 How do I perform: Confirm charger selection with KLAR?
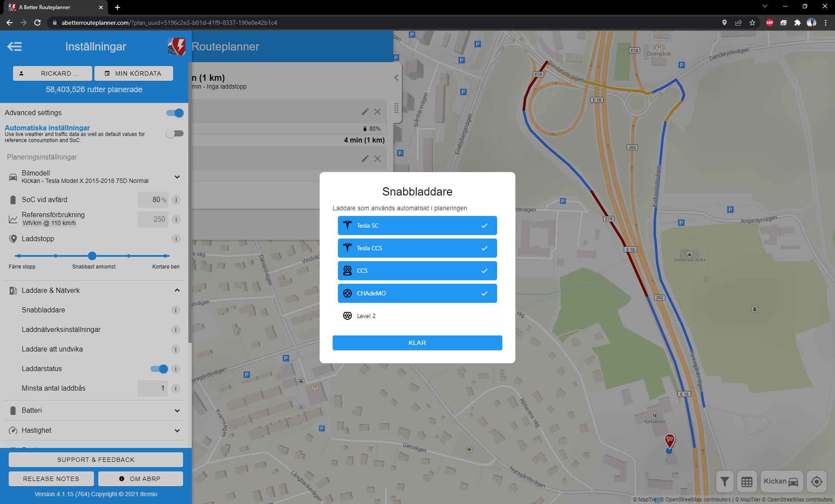coord(417,343)
